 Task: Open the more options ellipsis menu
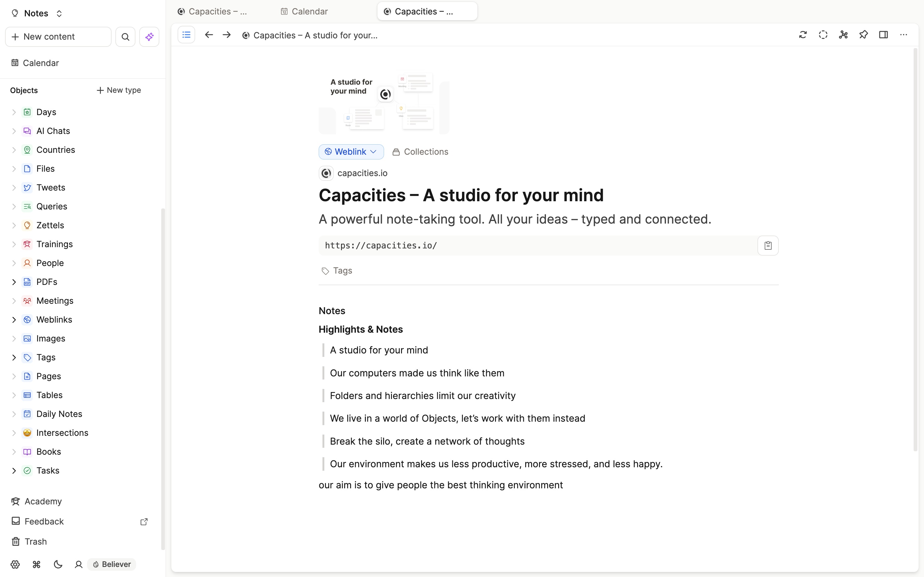pos(903,35)
